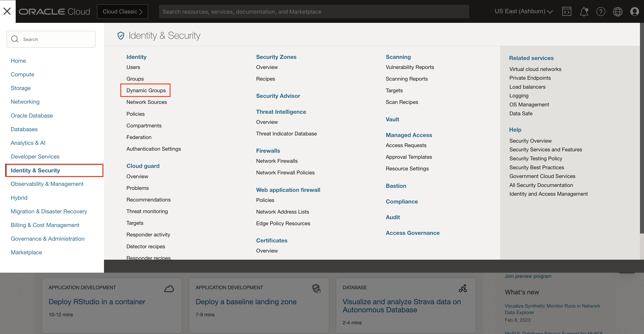Open Users under Identity

pyautogui.click(x=133, y=67)
